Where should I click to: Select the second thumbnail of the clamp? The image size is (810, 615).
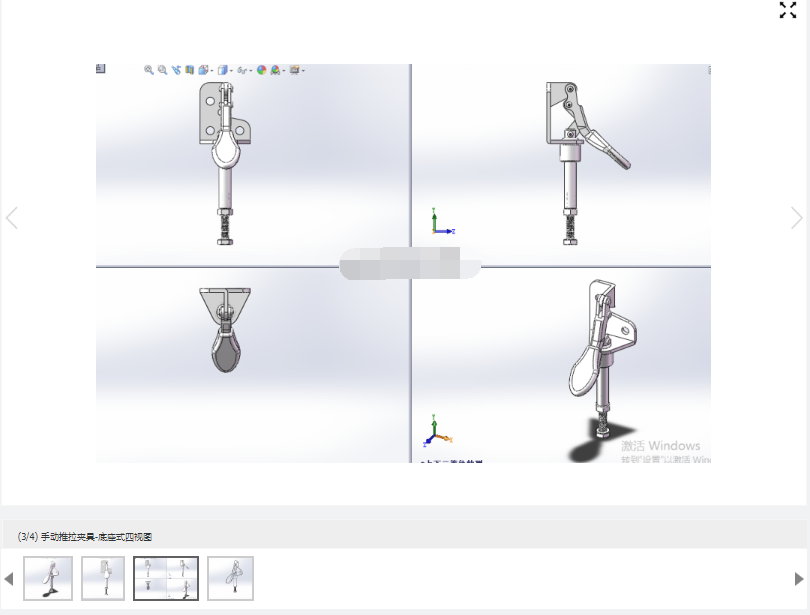pyautogui.click(x=103, y=578)
